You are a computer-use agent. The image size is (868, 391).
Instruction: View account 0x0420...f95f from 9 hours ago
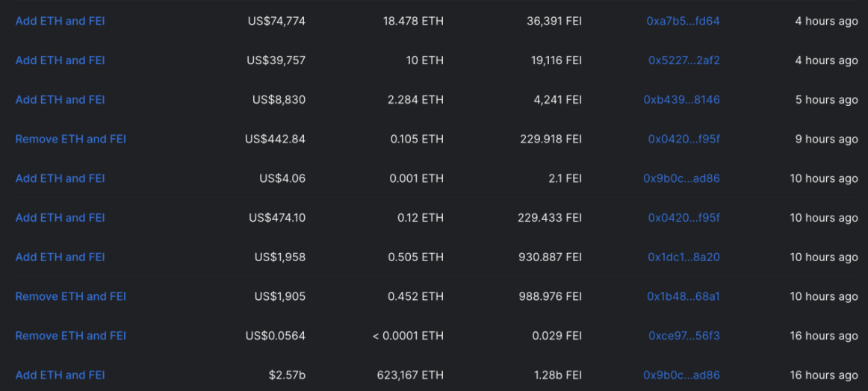[684, 139]
